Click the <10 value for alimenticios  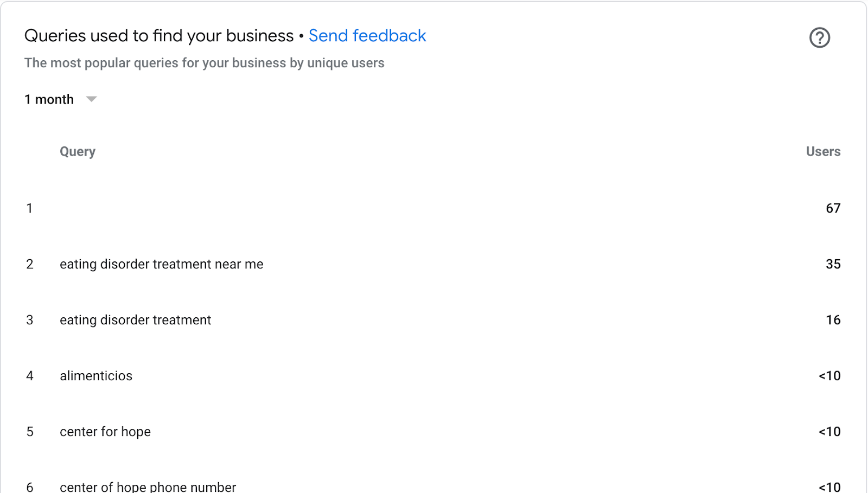pyautogui.click(x=829, y=376)
